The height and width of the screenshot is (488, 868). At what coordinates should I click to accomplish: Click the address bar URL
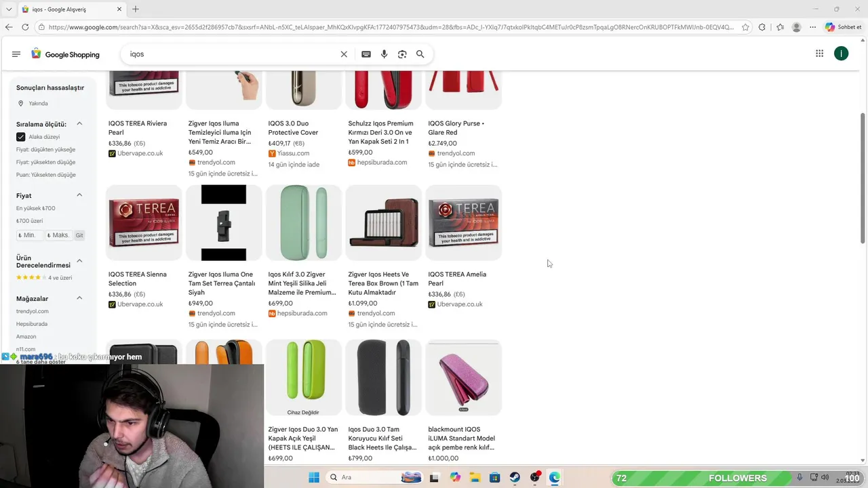click(x=391, y=27)
